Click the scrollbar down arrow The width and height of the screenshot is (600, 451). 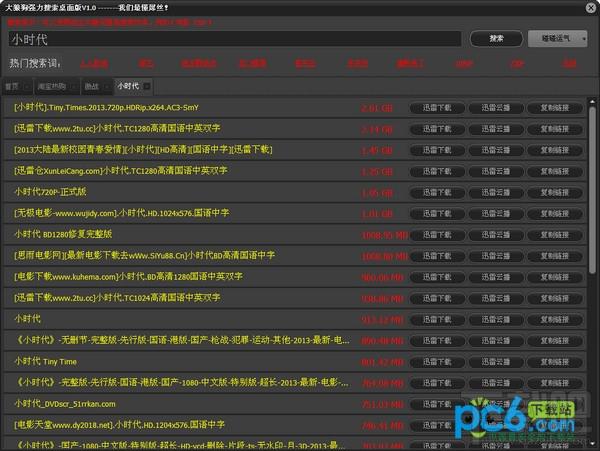pyautogui.click(x=592, y=443)
